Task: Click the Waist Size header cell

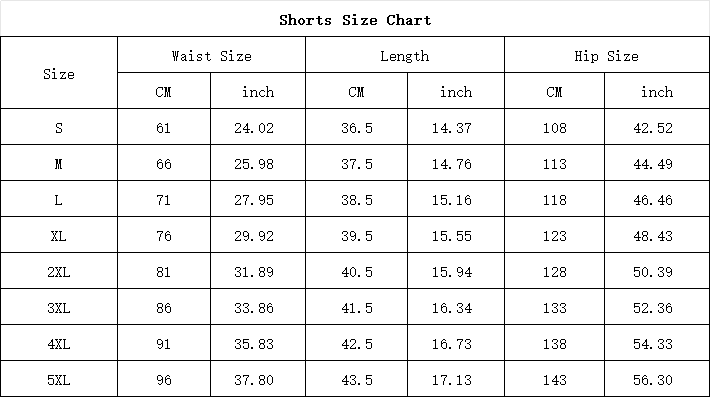Action: tap(211, 55)
